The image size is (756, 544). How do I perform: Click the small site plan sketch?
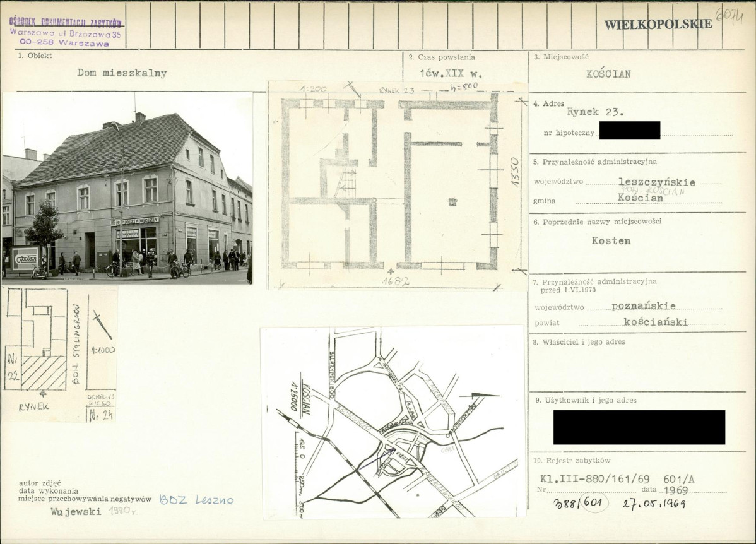(61, 355)
